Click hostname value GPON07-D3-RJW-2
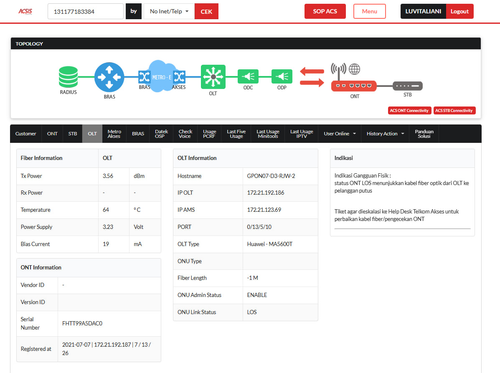This screenshot has height=373, width=500. point(271,176)
